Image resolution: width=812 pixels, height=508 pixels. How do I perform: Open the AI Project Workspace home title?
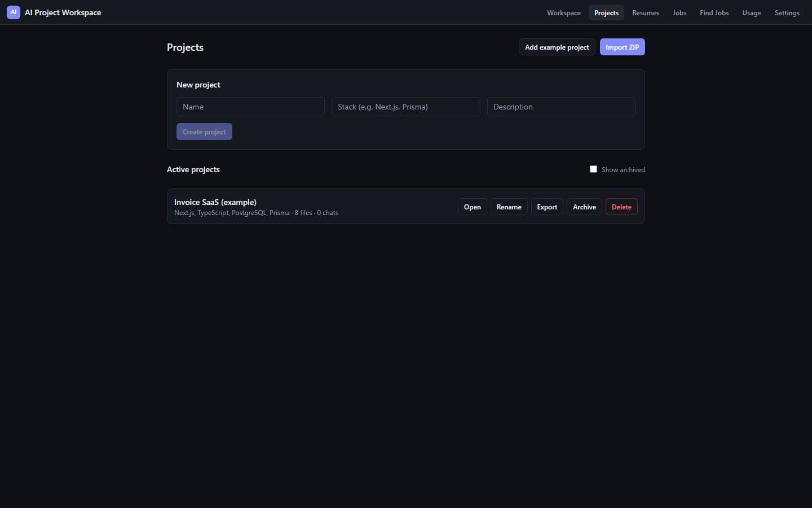(x=63, y=12)
